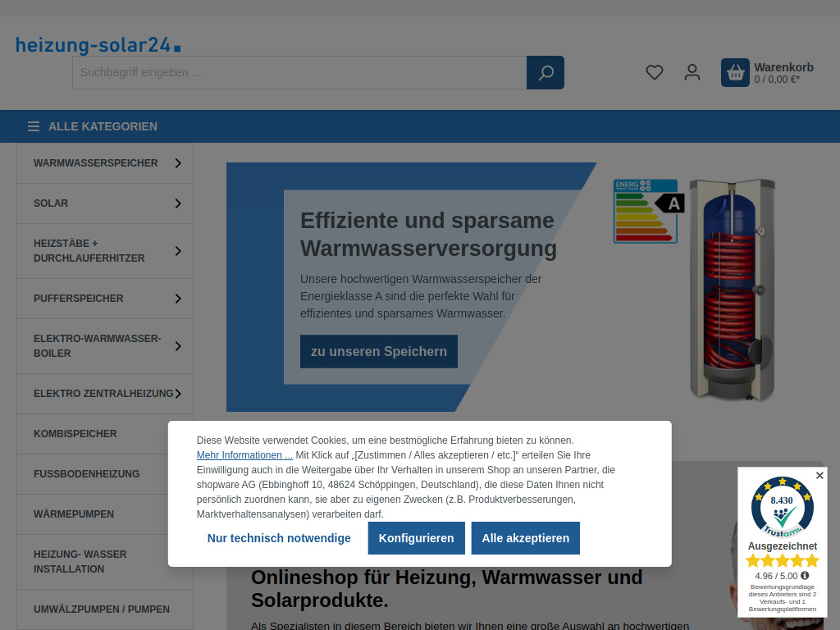
Task: Click the energy efficiency label graphic
Action: (645, 211)
